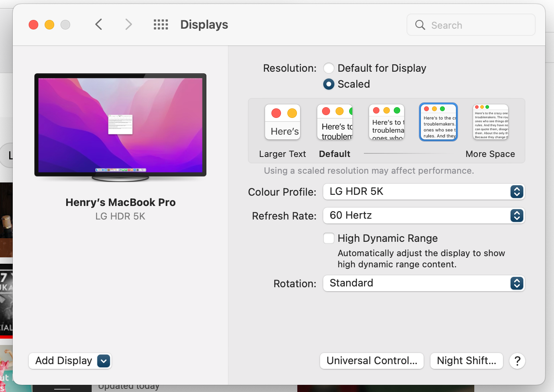
Task: Open the Add Display menu
Action: (x=70, y=361)
